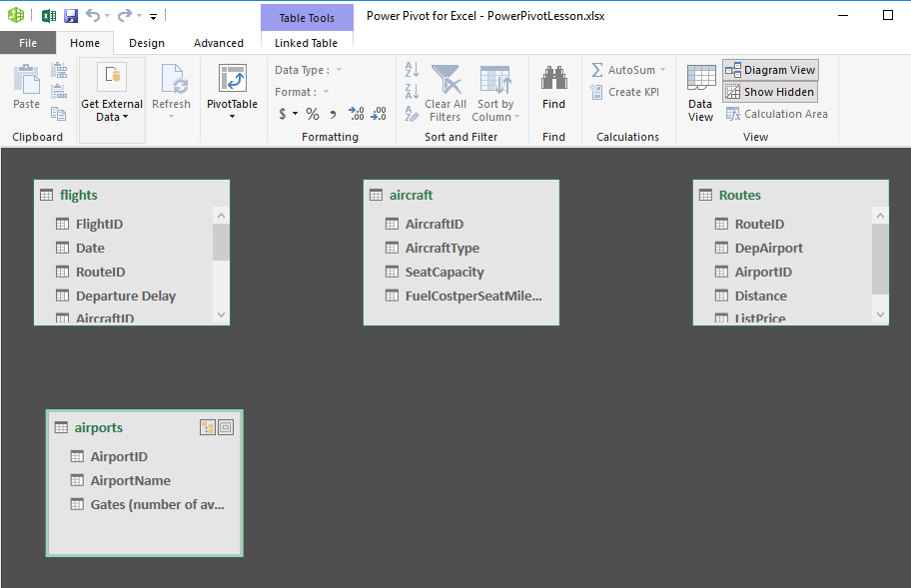Toggle the Diagram View button
Screen dimensions: 911x588
click(x=770, y=70)
